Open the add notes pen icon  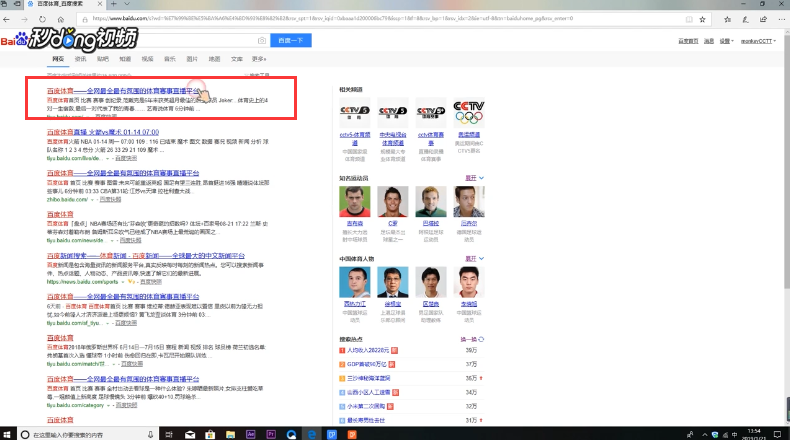[745, 19]
